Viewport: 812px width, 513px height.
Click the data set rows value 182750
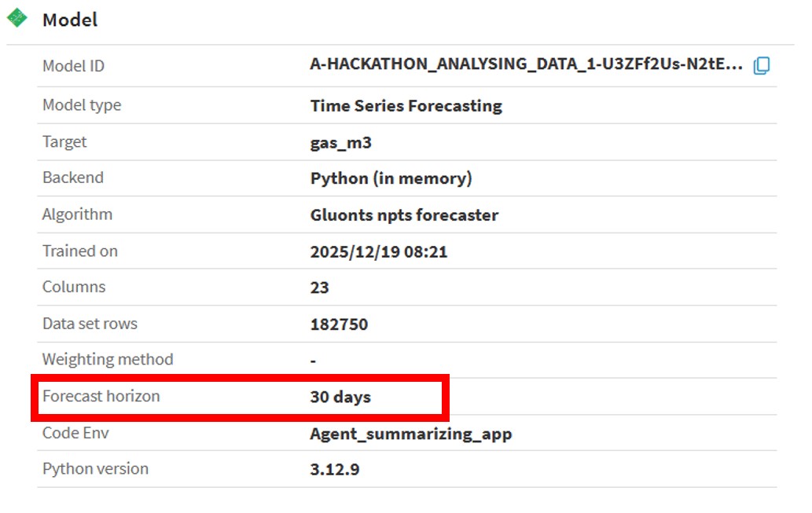(x=339, y=324)
